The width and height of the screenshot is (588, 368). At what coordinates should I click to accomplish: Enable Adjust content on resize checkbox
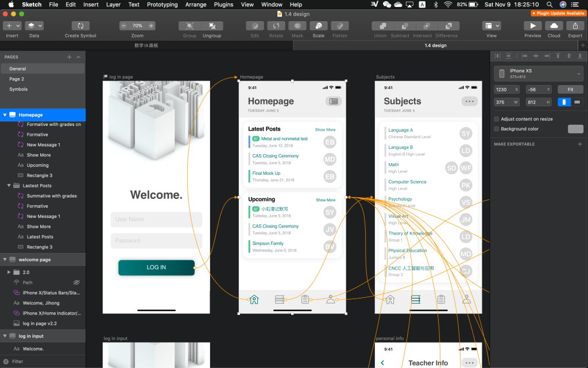pos(497,119)
